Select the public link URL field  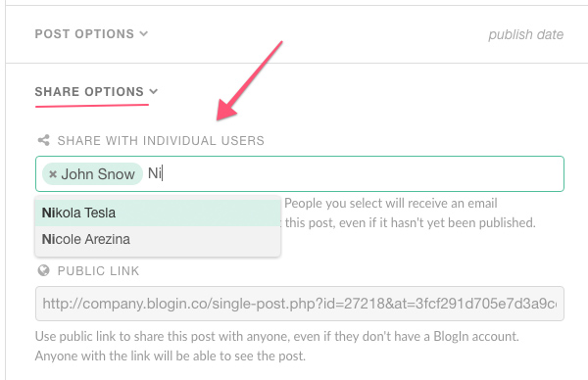[300, 304]
